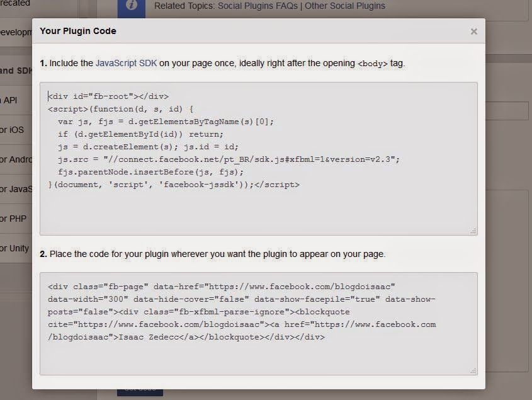Image resolution: width=532 pixels, height=400 pixels.
Task: Click inside the fb-page plugin code box
Action: tap(259, 324)
